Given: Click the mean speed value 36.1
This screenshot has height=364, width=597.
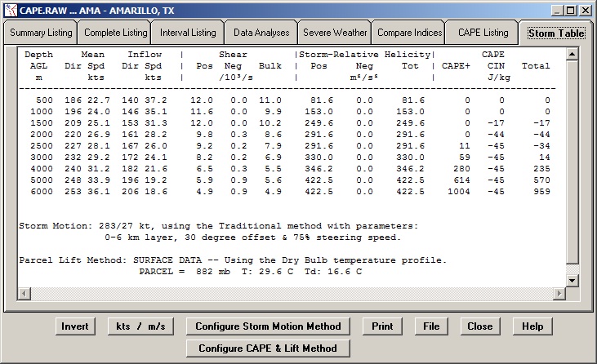Looking at the screenshot, I should pyautogui.click(x=99, y=192).
